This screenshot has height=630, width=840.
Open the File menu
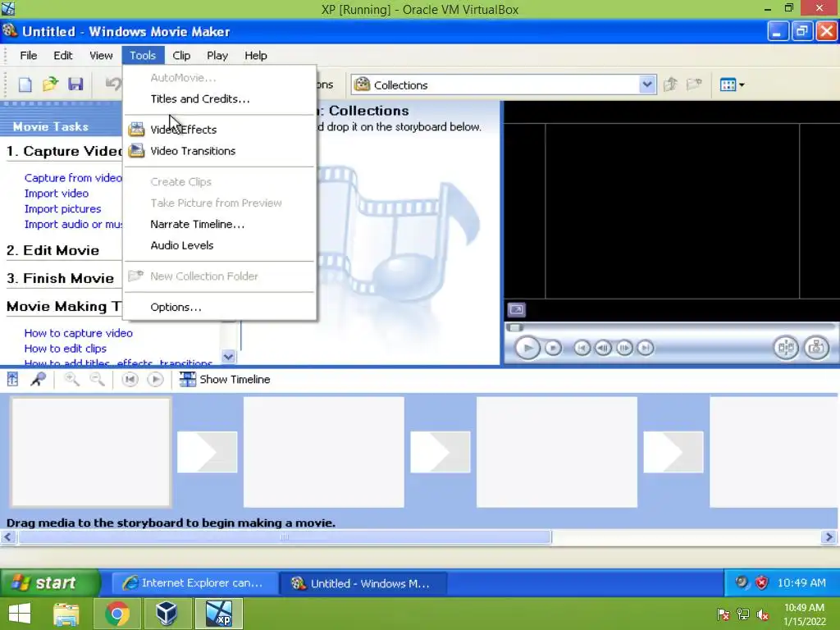click(29, 55)
